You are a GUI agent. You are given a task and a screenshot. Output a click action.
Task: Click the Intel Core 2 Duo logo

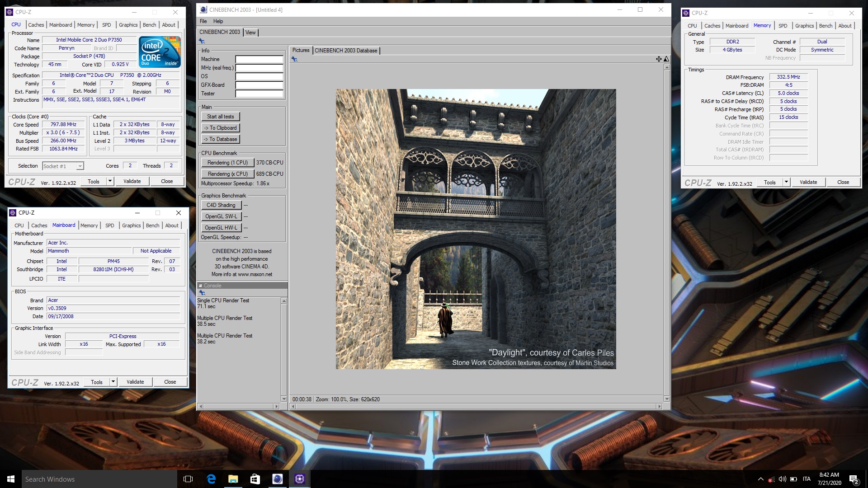click(160, 52)
